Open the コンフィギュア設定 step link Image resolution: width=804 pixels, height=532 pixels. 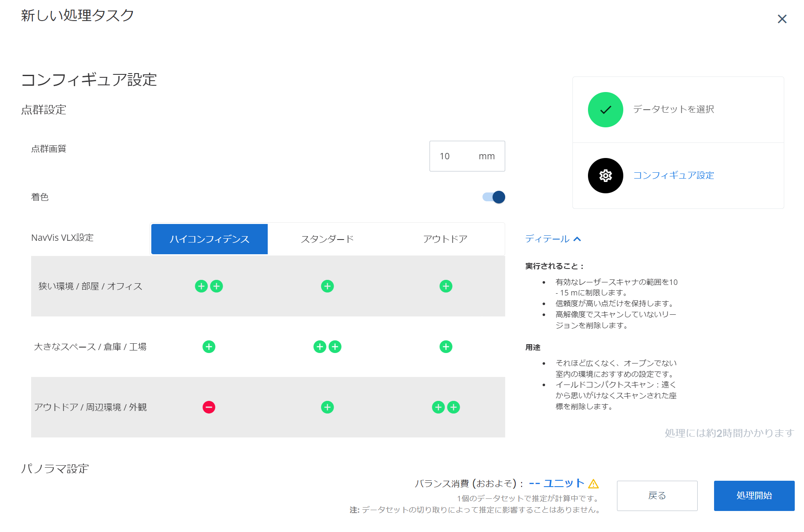coord(674,176)
